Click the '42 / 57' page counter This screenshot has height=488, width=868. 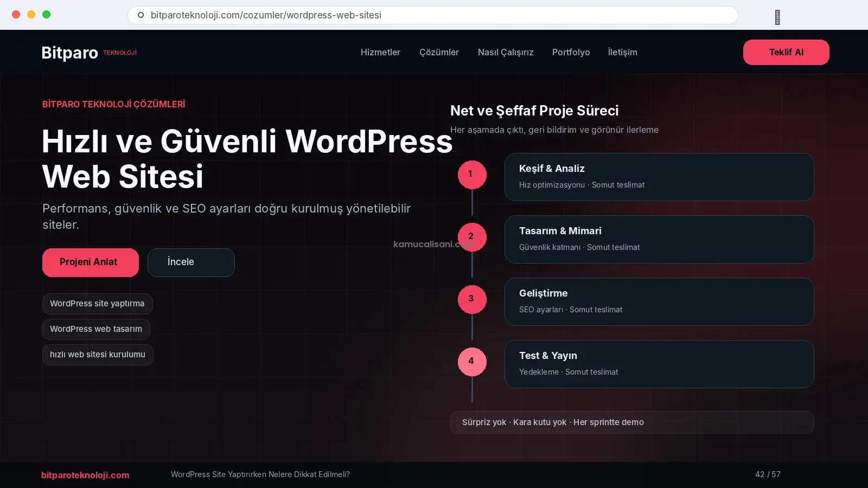[x=768, y=474]
